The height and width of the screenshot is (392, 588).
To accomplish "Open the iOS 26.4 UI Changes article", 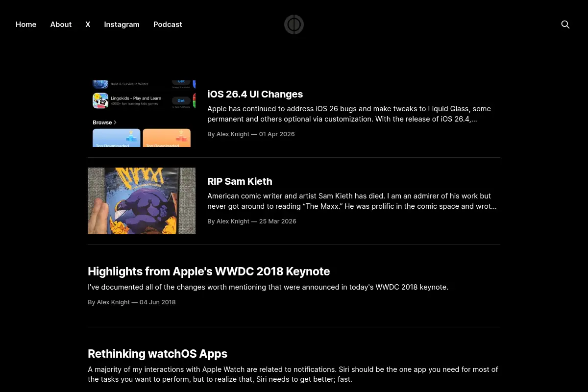I will (x=255, y=94).
